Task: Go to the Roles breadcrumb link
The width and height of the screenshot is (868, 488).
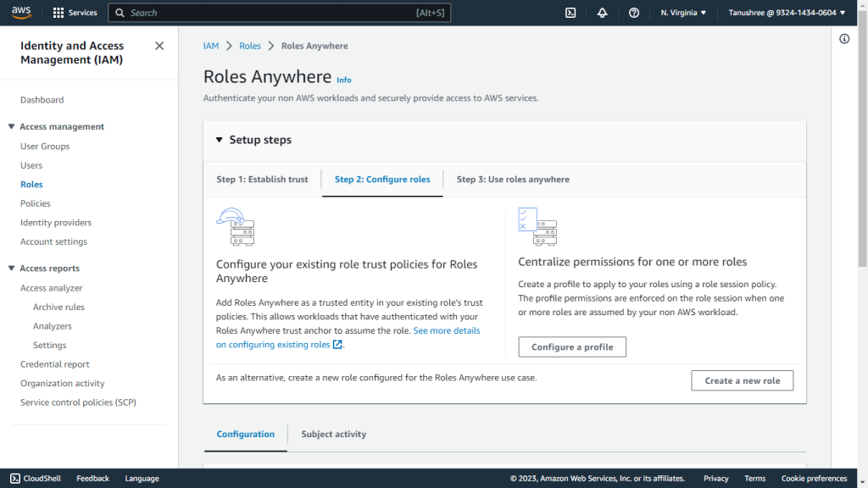Action: tap(250, 46)
